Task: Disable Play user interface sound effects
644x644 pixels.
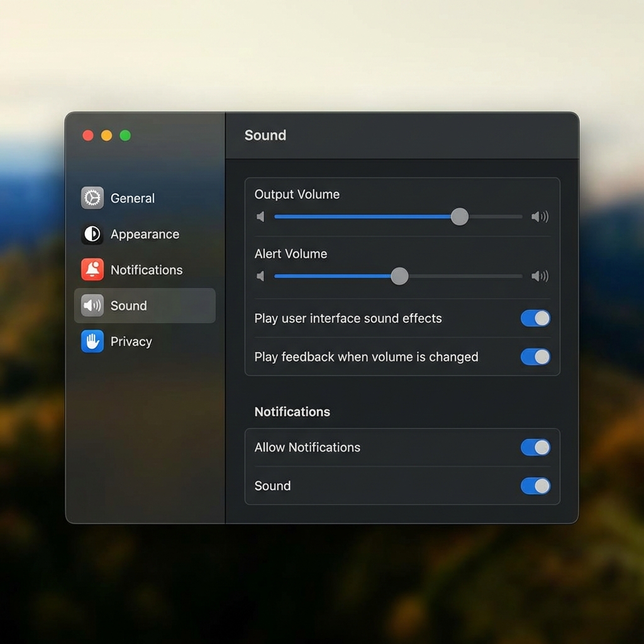Action: 535,318
